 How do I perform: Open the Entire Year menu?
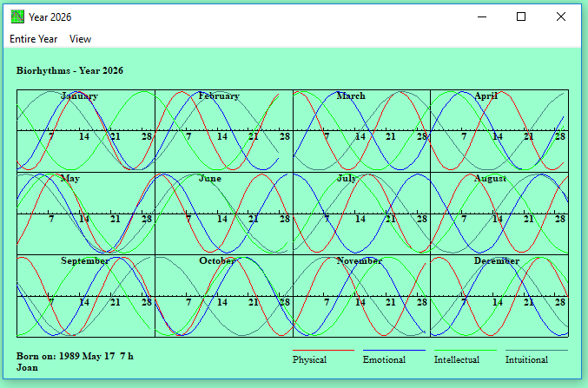pos(33,39)
